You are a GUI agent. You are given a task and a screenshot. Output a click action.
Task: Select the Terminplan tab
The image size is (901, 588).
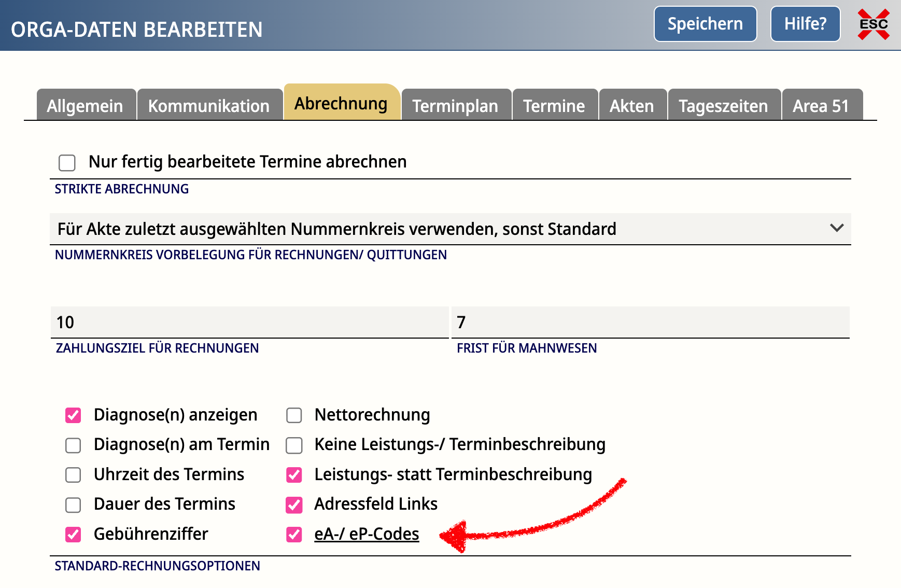(x=455, y=106)
